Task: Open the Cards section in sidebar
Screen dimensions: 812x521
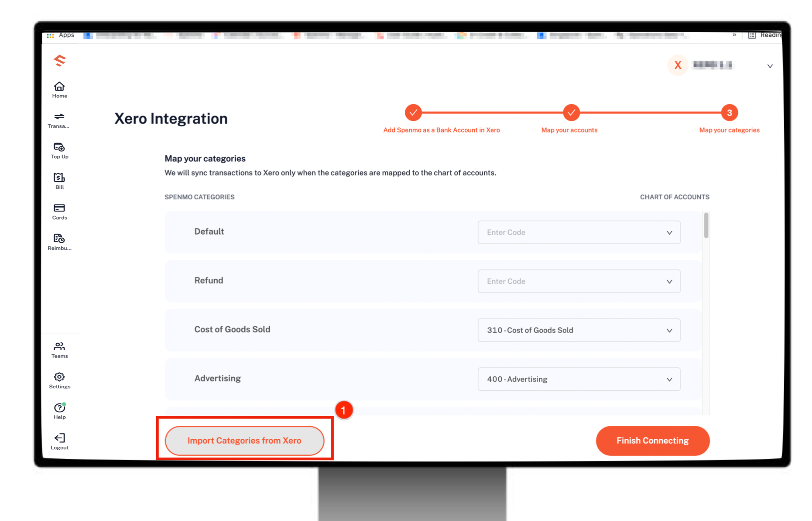Action: tap(60, 212)
